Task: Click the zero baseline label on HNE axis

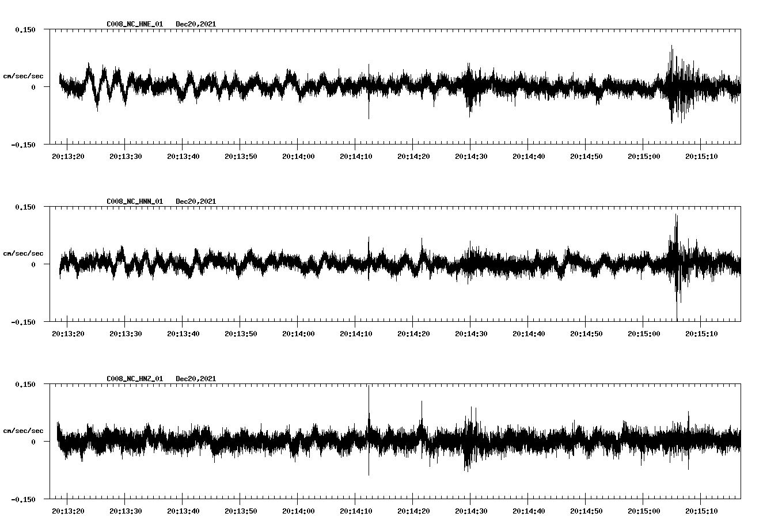Action: pyautogui.click(x=33, y=88)
